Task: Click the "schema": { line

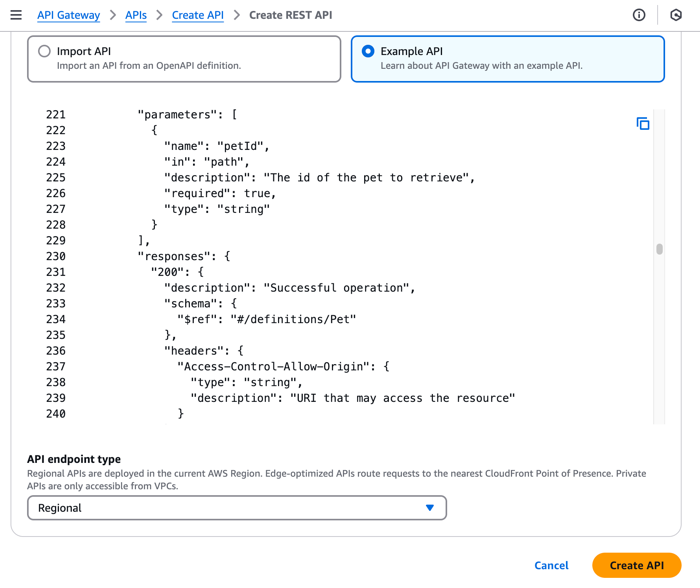Action: coord(200,304)
